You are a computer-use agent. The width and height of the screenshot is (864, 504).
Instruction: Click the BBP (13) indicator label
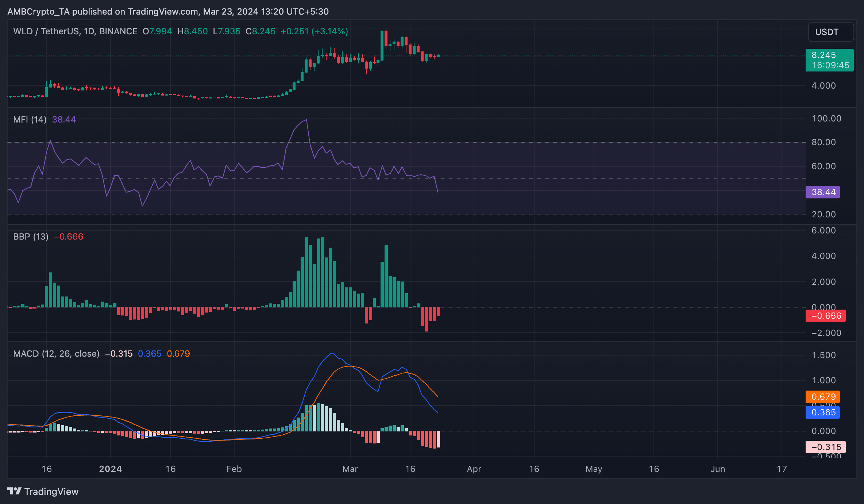[31, 237]
